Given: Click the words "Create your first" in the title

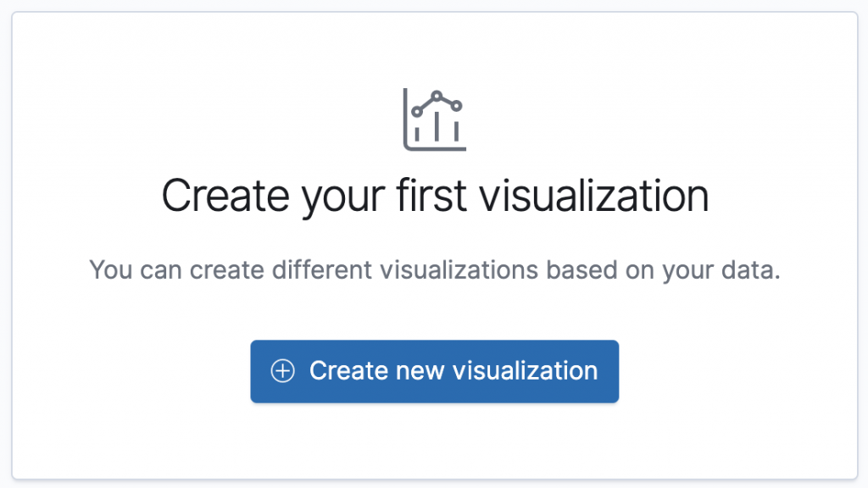Looking at the screenshot, I should pos(314,196).
